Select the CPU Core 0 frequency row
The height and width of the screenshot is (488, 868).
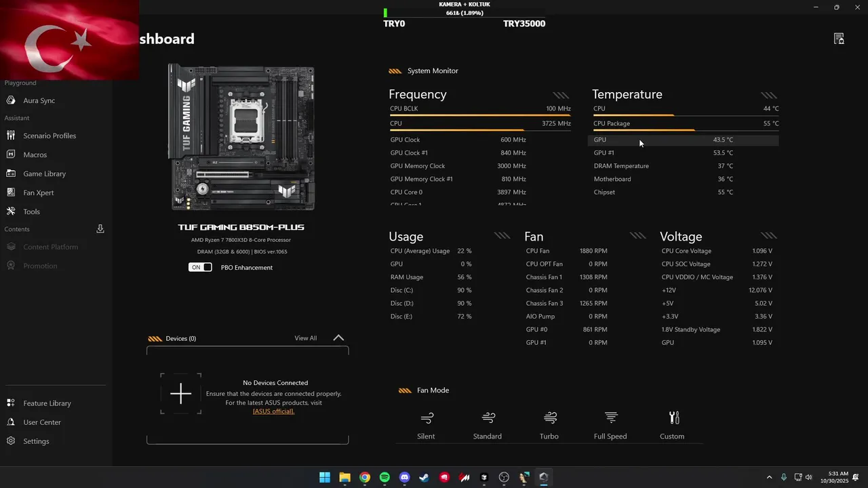(458, 192)
